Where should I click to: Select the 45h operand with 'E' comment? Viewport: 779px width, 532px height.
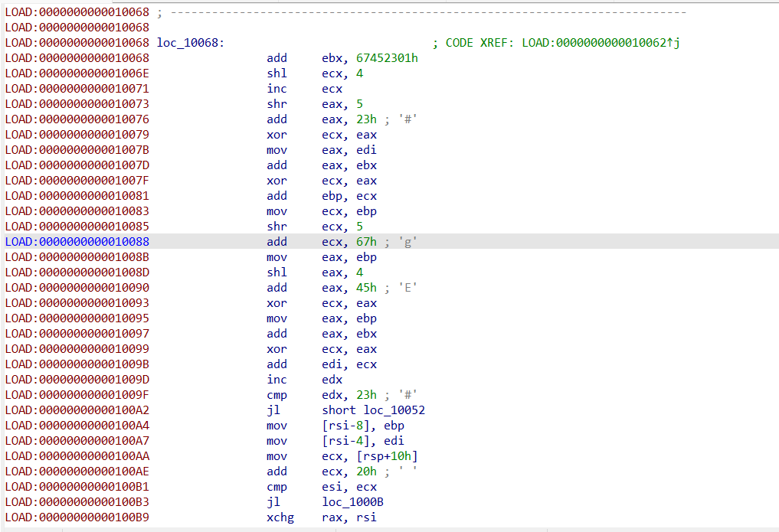366,288
